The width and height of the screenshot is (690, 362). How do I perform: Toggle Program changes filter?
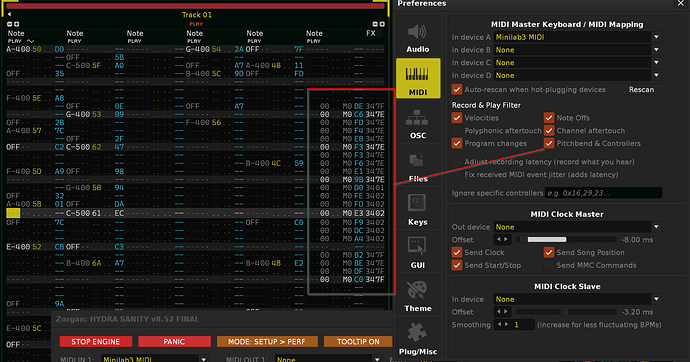coord(457,143)
